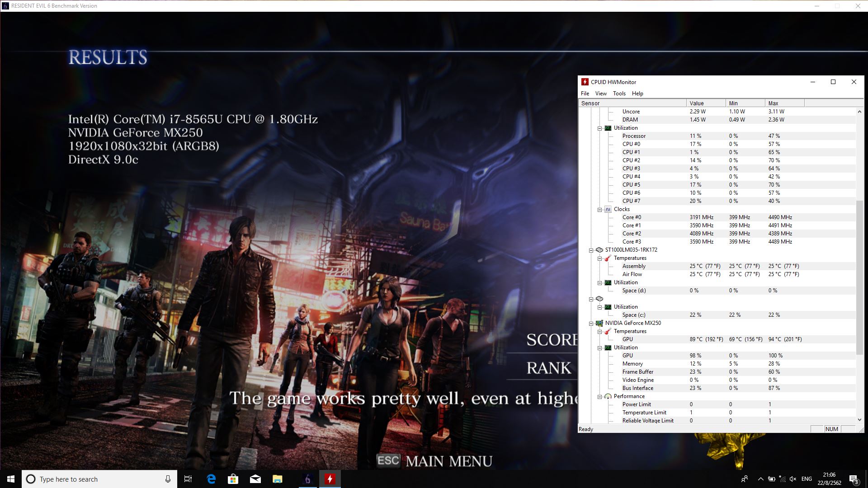Collapse the NVIDIA GeForce MX250 tree node

click(x=591, y=324)
